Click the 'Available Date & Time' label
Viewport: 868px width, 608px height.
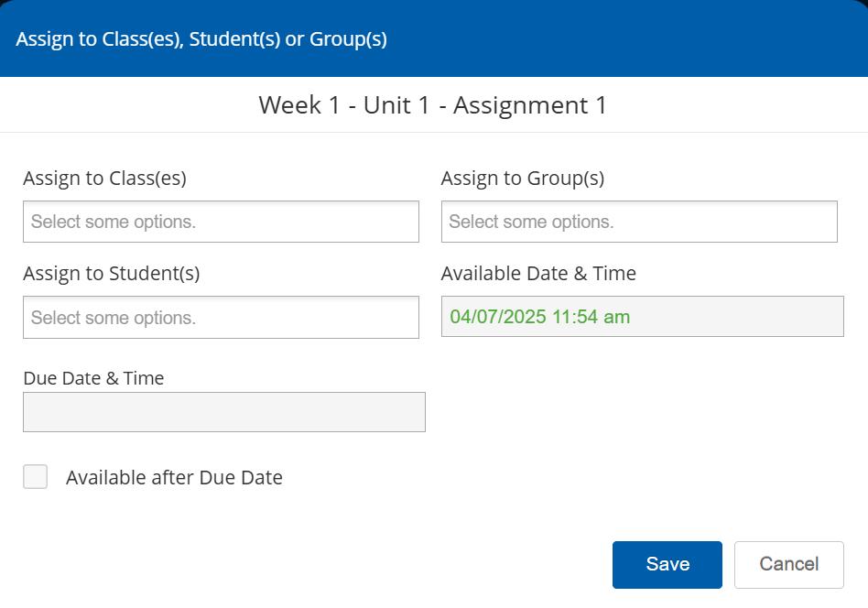(x=538, y=273)
